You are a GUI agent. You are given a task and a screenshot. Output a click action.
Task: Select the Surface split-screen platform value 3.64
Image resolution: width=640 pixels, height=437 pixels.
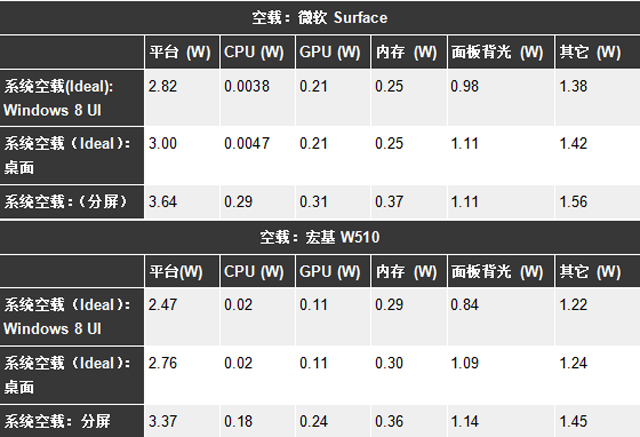coord(162,202)
